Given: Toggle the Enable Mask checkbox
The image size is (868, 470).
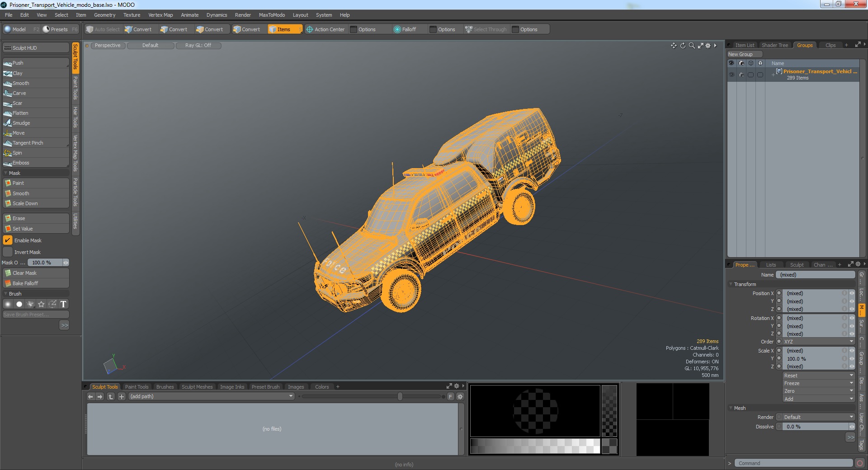Looking at the screenshot, I should click(8, 240).
